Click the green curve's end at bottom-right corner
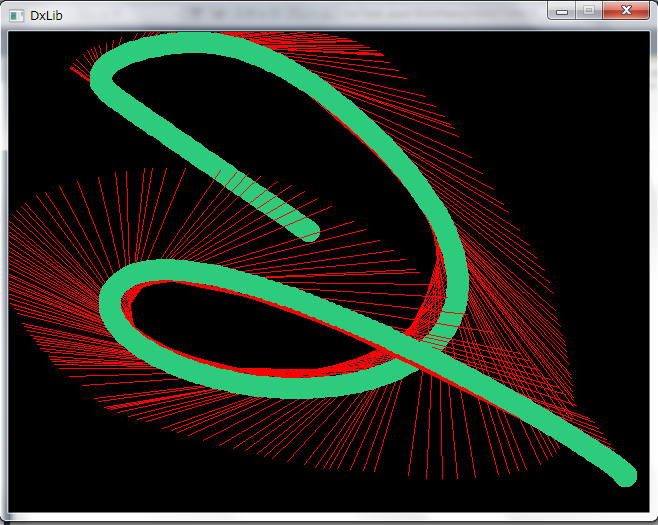 pyautogui.click(x=625, y=476)
